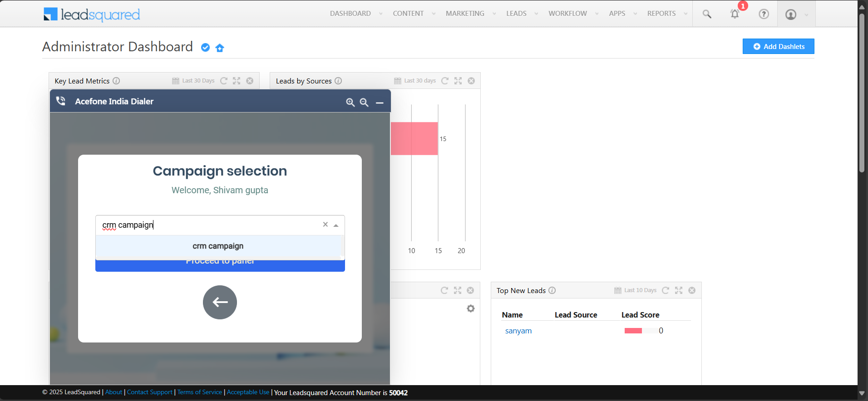Open the notifications bell icon
Image resolution: width=868 pixels, height=401 pixels.
(x=735, y=14)
